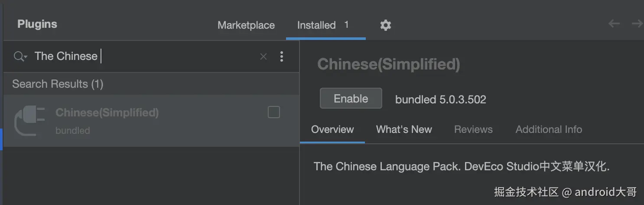
Task: Show the What's New tab
Action: pos(403,129)
